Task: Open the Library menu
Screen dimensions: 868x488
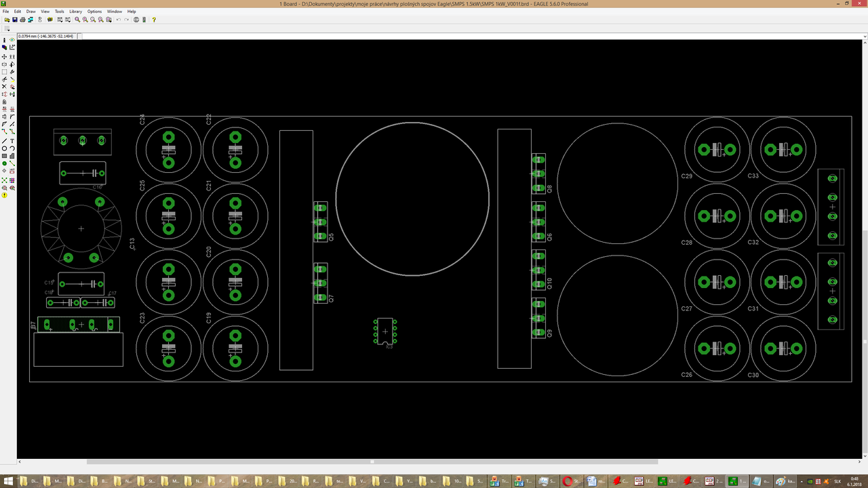Action: (75, 12)
